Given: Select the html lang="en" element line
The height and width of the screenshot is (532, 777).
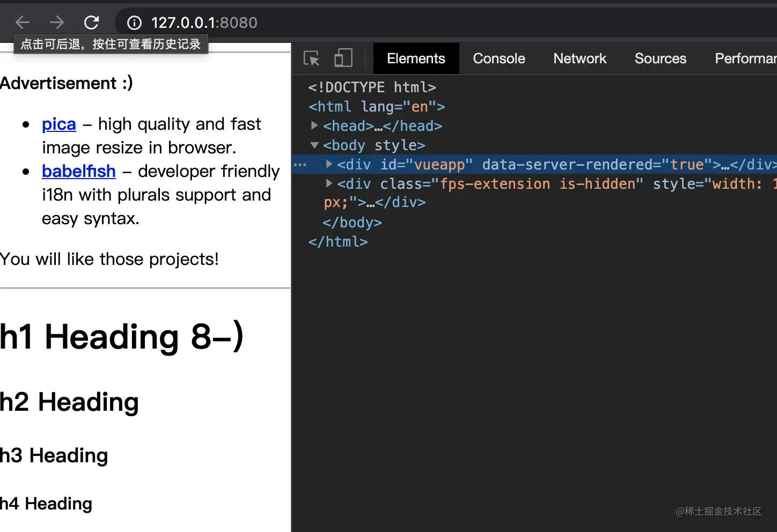Looking at the screenshot, I should coord(377,107).
